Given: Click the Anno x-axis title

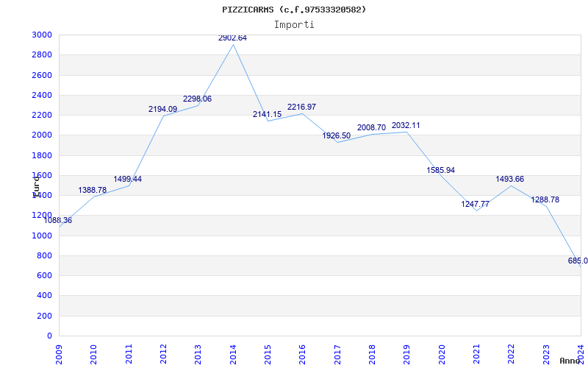Looking at the screenshot, I should pos(569,361).
